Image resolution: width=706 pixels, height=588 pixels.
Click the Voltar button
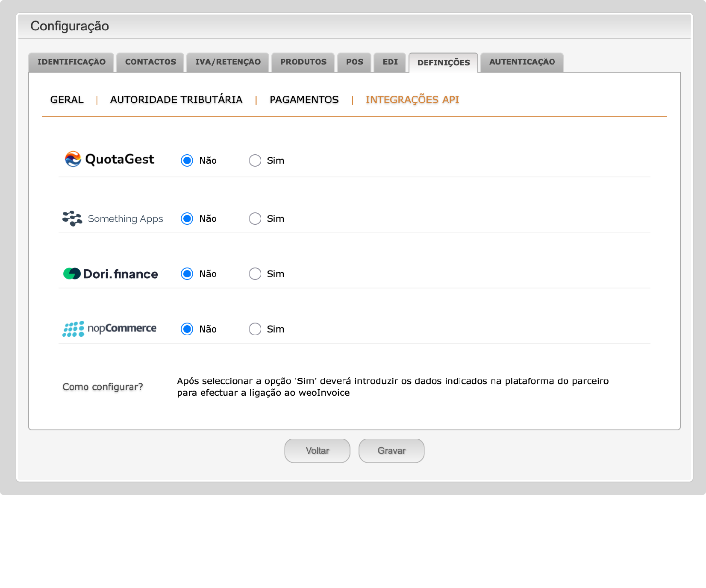click(317, 451)
